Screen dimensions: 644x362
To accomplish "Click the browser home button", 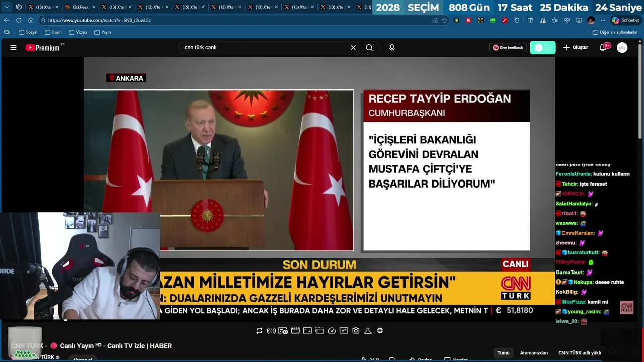I will tap(31, 20).
